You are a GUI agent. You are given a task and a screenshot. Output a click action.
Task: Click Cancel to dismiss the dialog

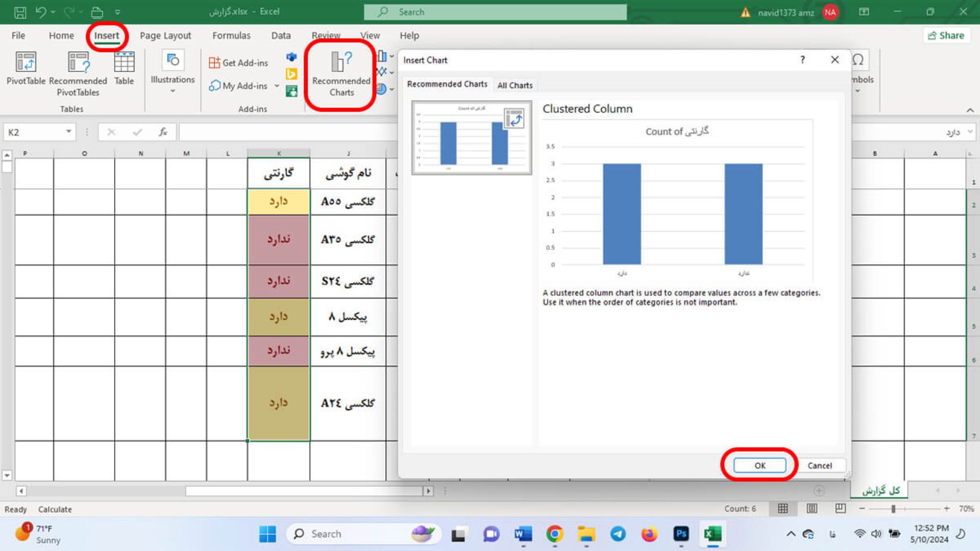[820, 465]
